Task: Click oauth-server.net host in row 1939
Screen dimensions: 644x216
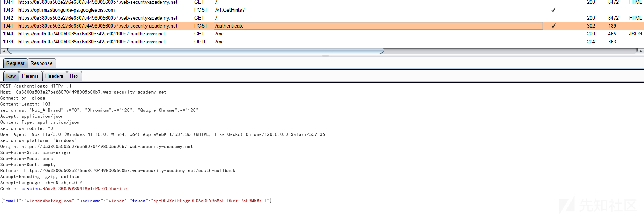Action: [92, 42]
